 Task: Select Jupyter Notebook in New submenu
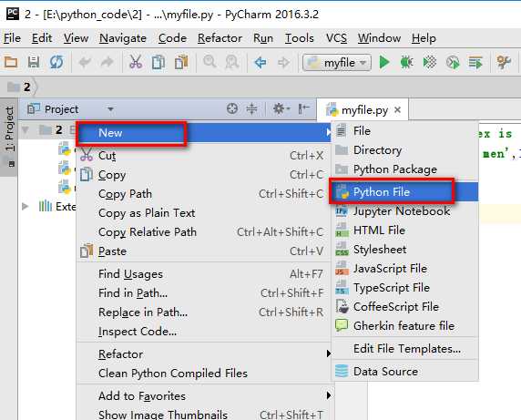[405, 211]
